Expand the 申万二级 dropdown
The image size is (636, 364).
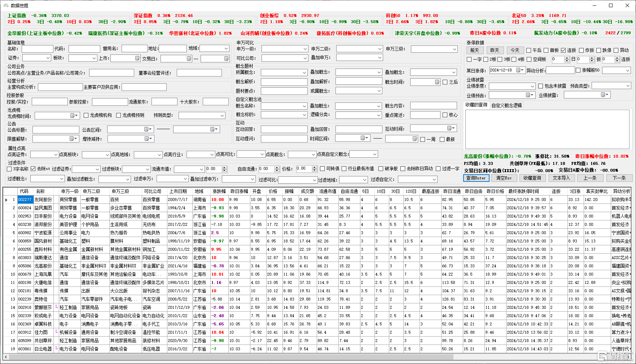click(380, 49)
